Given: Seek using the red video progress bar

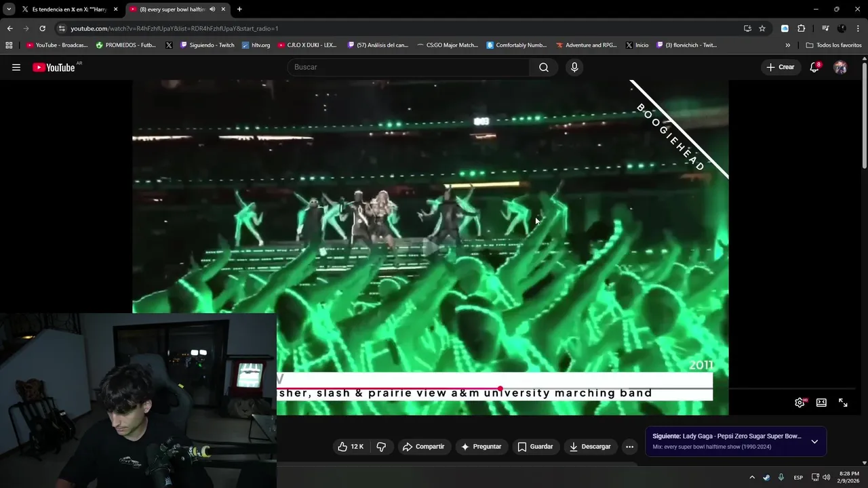Looking at the screenshot, I should point(389,388).
